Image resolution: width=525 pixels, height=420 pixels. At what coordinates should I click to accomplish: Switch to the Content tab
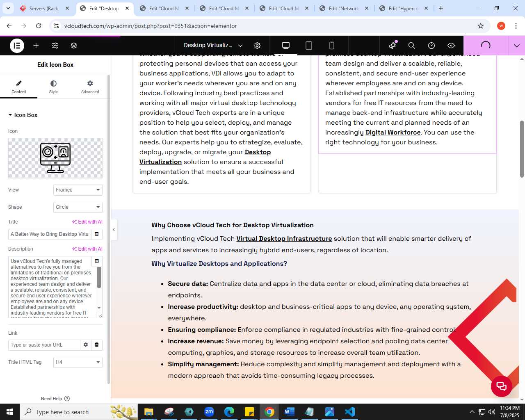click(x=18, y=87)
